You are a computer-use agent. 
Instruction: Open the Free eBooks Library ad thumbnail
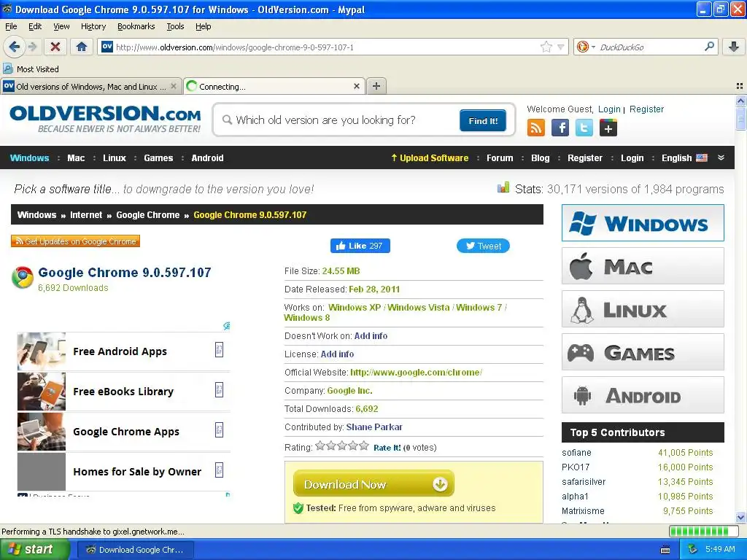pos(42,392)
